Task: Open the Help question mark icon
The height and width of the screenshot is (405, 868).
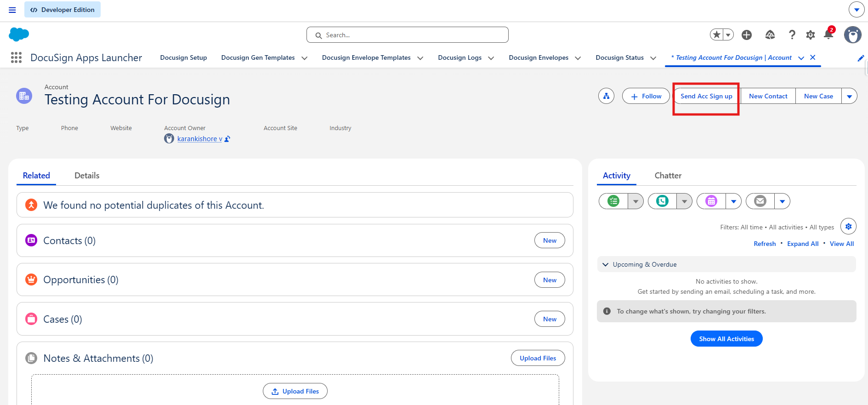Action: pyautogui.click(x=792, y=34)
